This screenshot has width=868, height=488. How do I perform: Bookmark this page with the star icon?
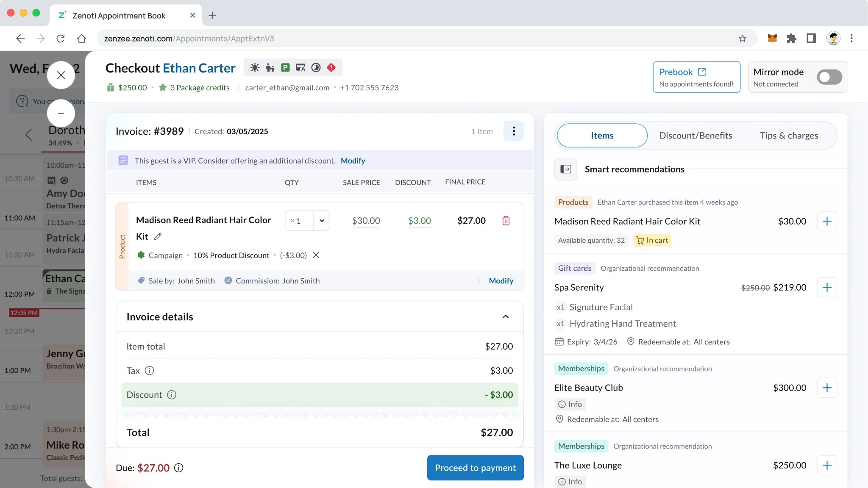click(742, 39)
